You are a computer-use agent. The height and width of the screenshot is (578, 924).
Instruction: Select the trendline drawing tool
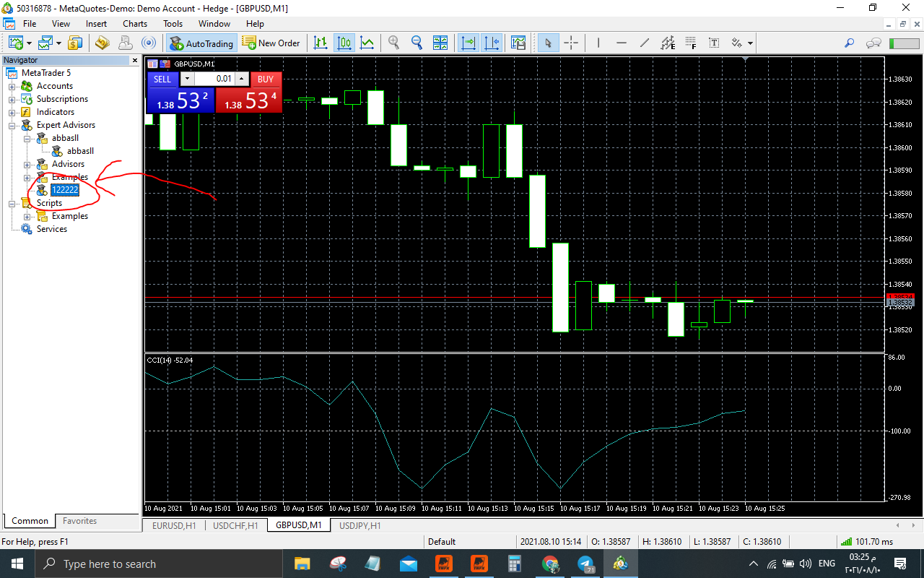(645, 43)
